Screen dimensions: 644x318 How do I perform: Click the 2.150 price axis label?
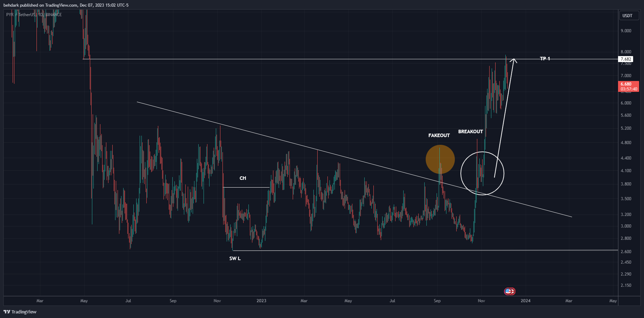point(626,285)
